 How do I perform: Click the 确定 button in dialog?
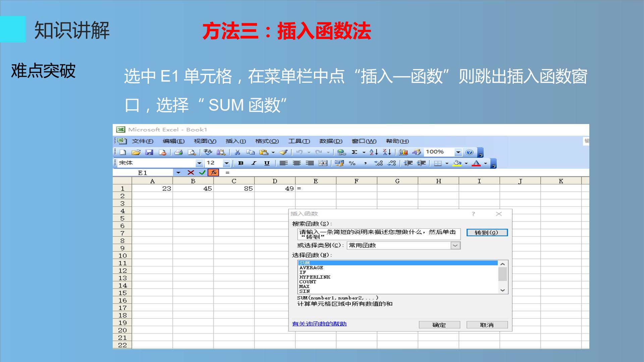coord(439,325)
